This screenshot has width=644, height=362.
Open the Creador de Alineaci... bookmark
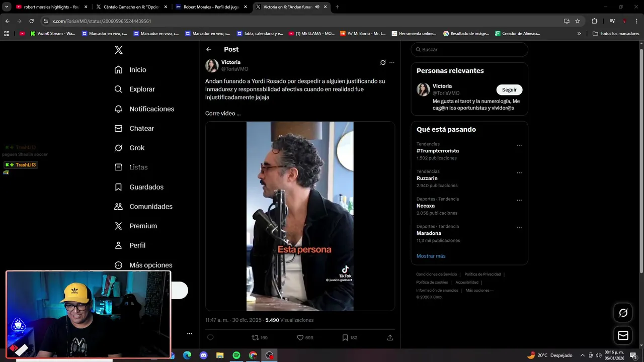[x=517, y=34]
